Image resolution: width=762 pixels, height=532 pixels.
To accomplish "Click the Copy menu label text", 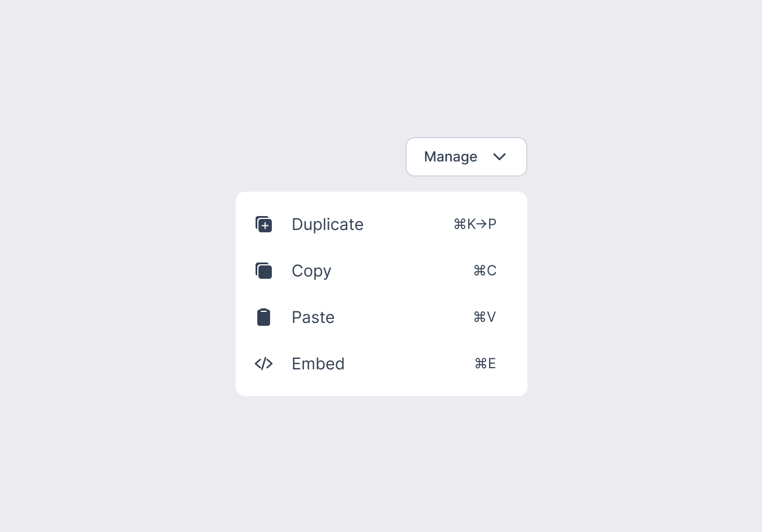I will 311,271.
